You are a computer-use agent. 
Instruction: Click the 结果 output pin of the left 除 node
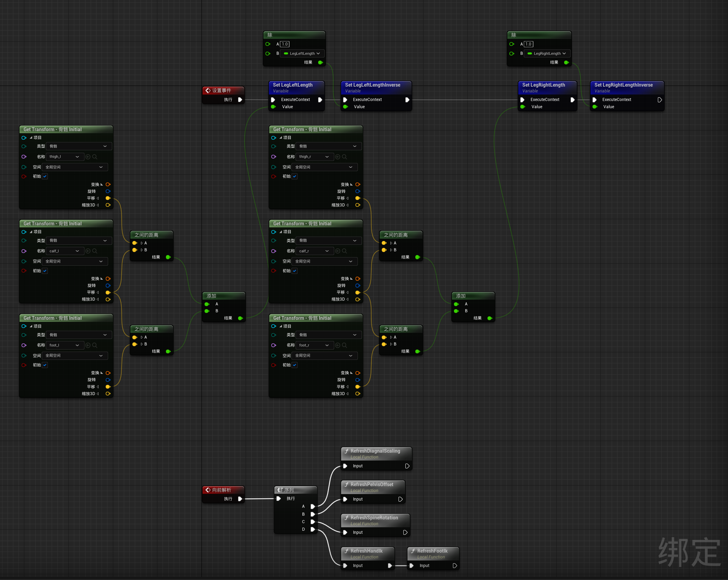(321, 62)
